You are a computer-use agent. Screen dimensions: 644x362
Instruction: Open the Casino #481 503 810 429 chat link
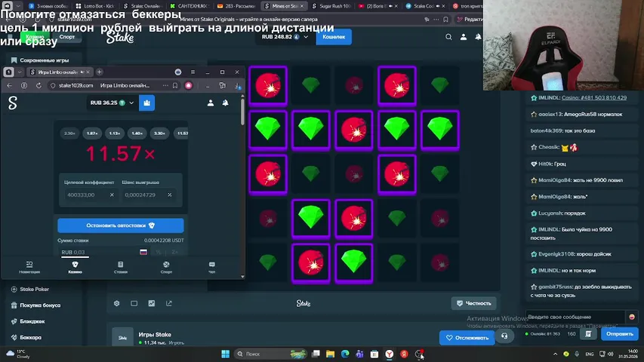(x=594, y=98)
